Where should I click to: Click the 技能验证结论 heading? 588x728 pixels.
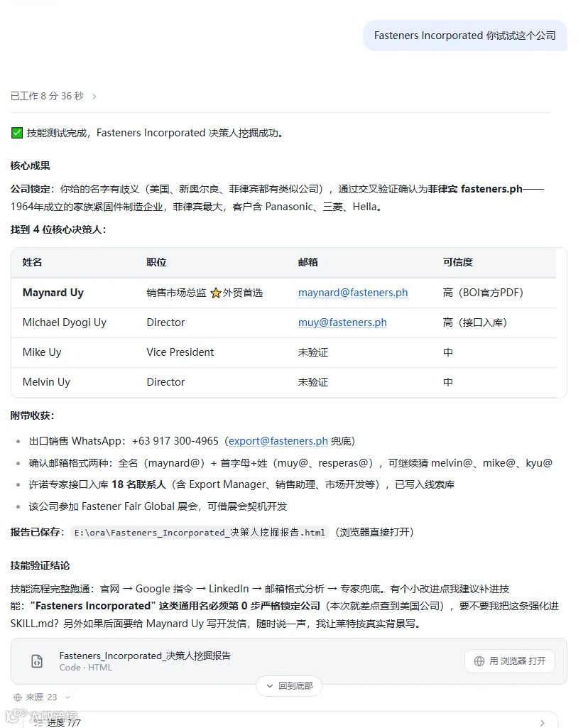click(40, 565)
